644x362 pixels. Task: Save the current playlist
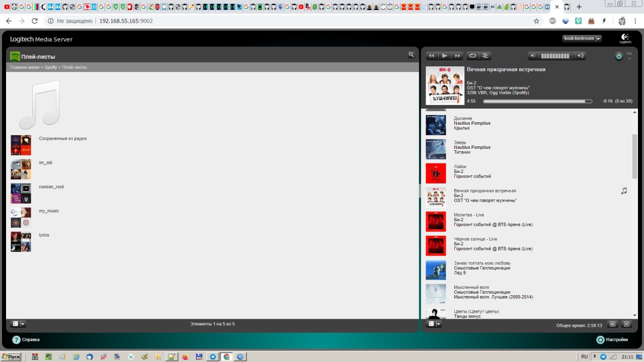[x=612, y=324]
